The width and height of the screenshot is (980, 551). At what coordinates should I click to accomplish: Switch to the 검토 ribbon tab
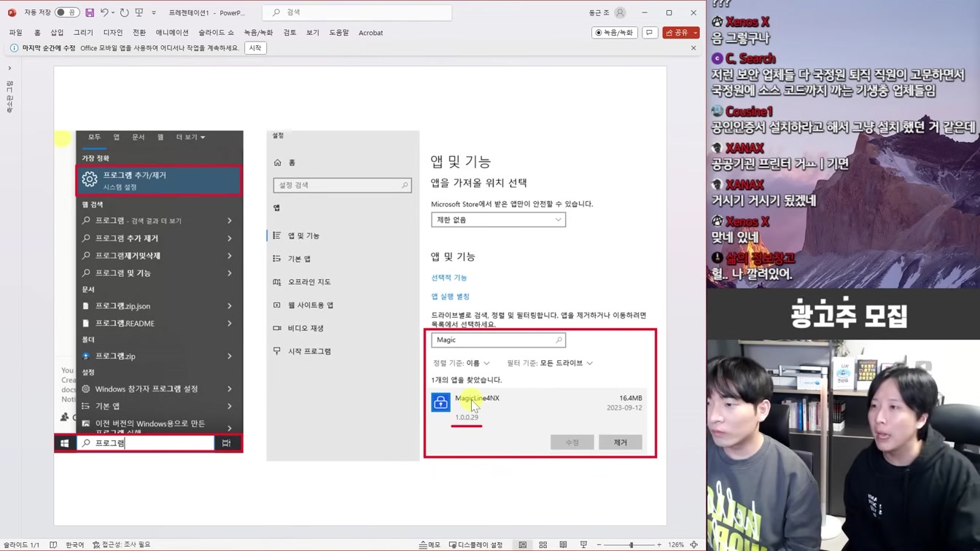[x=289, y=33]
